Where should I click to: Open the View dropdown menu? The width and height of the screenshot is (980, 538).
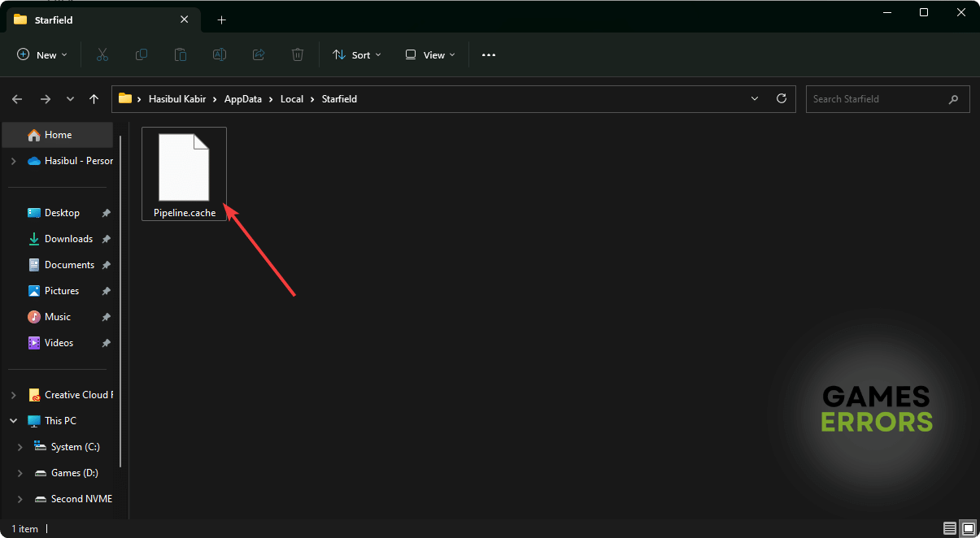[430, 54]
